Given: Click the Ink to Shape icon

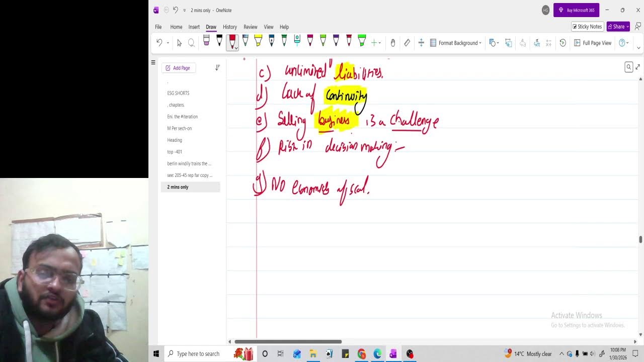Looking at the screenshot, I should (509, 43).
